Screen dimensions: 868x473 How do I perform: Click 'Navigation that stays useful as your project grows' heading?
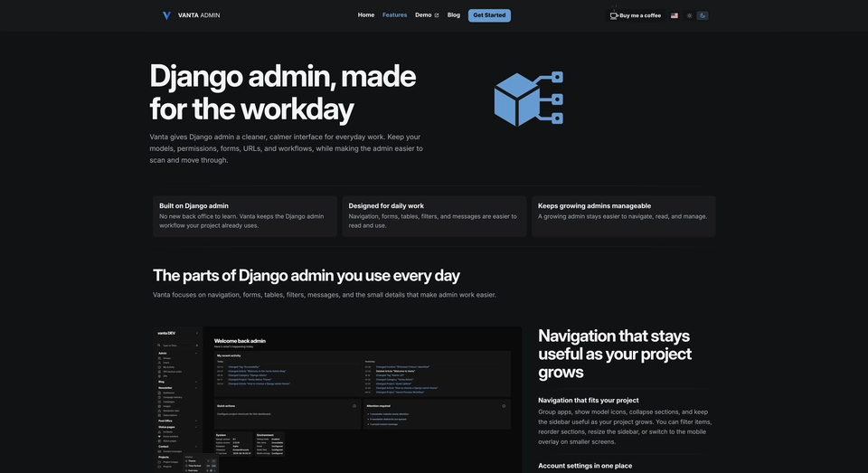pyautogui.click(x=615, y=354)
